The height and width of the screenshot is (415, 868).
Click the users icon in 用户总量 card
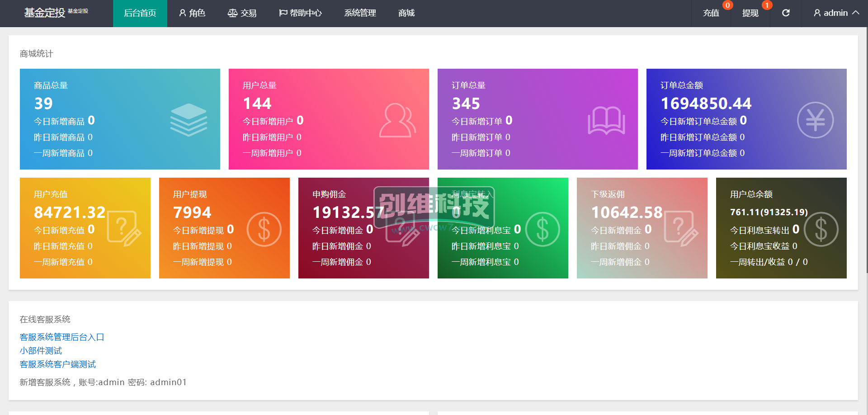tap(397, 120)
